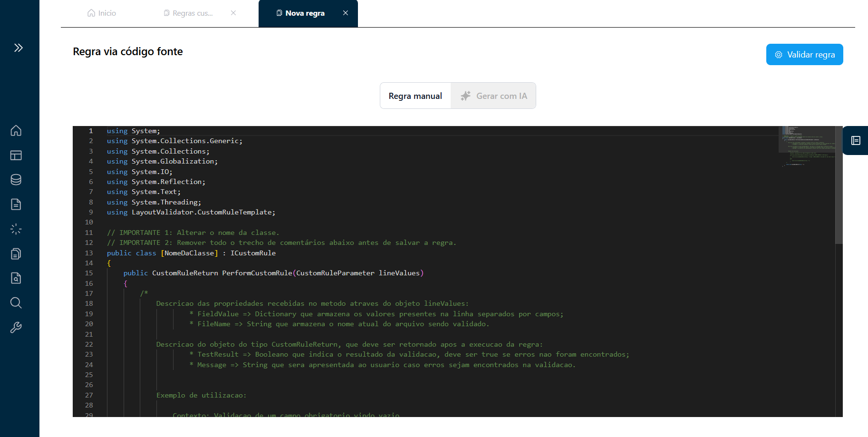This screenshot has height=437, width=868.
Task: Click the gear icon inside Validar regra
Action: [778, 54]
